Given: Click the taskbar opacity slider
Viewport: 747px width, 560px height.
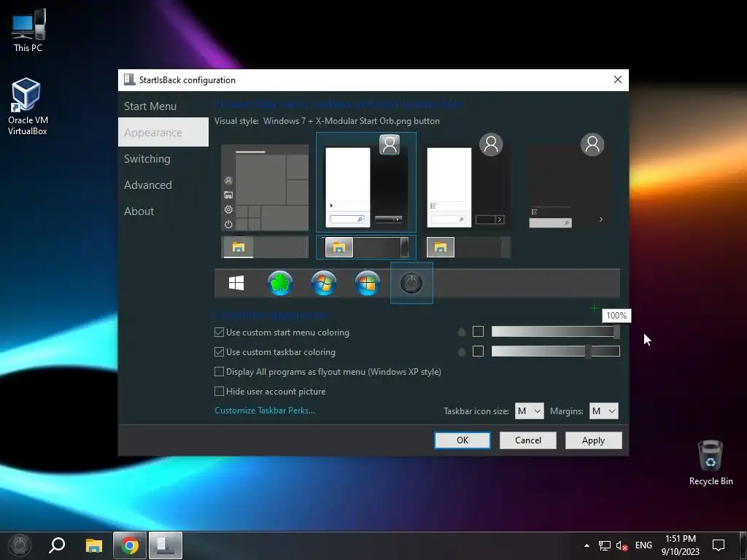Looking at the screenshot, I should click(555, 351).
